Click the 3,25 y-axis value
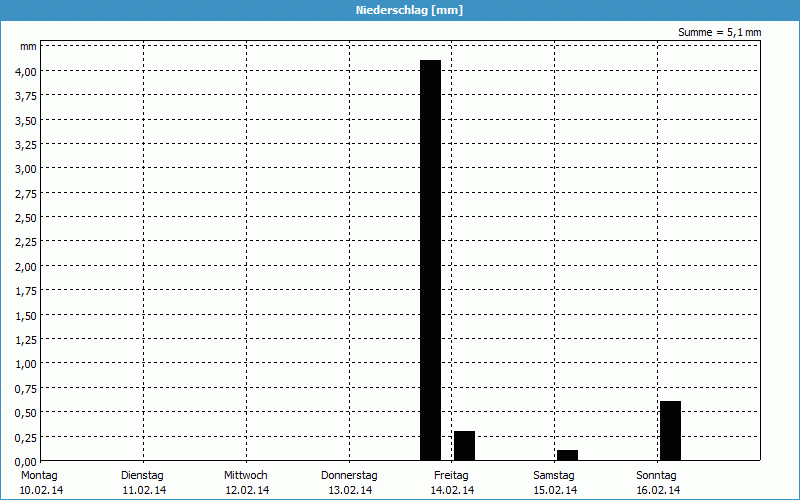 [x=26, y=145]
